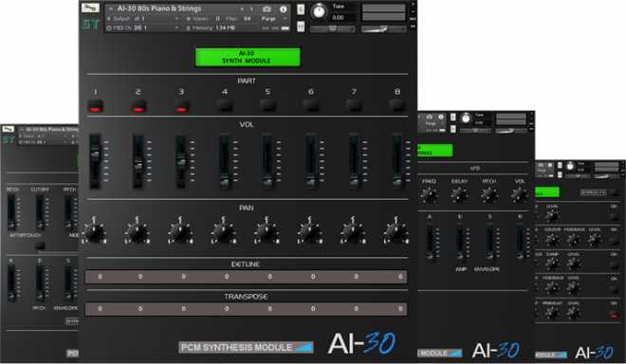Click the camera snapshot icon
626x364 pixels.
coord(267,9)
